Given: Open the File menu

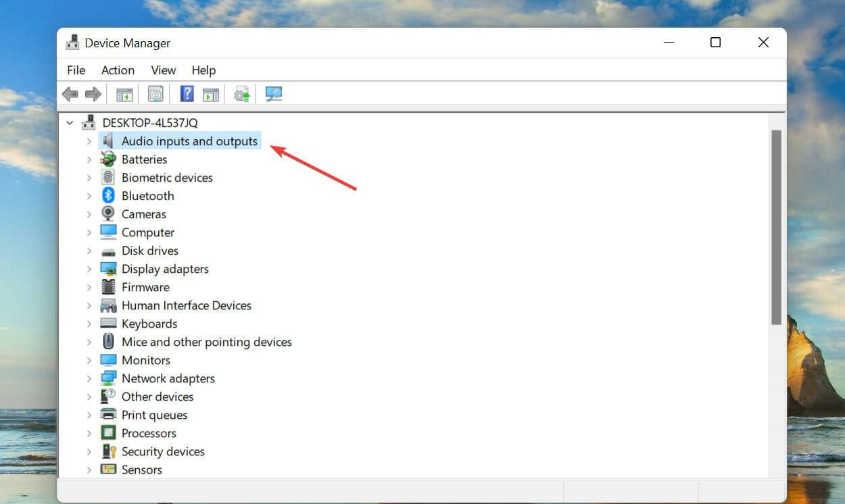Looking at the screenshot, I should (76, 70).
